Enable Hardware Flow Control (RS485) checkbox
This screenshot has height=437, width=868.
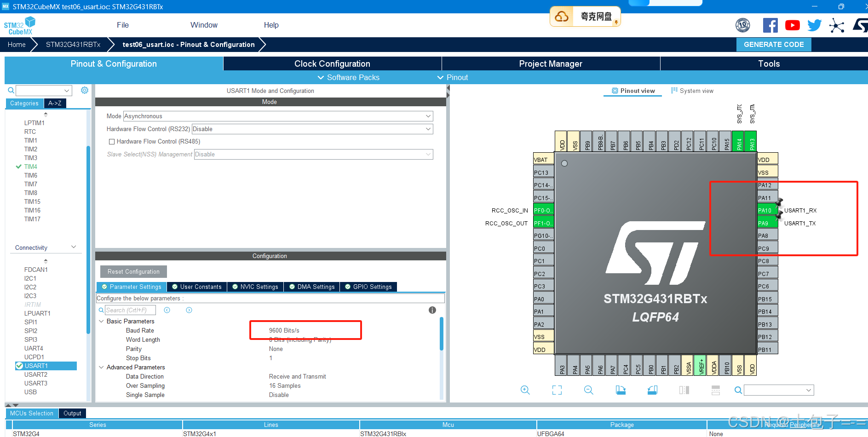click(x=111, y=142)
